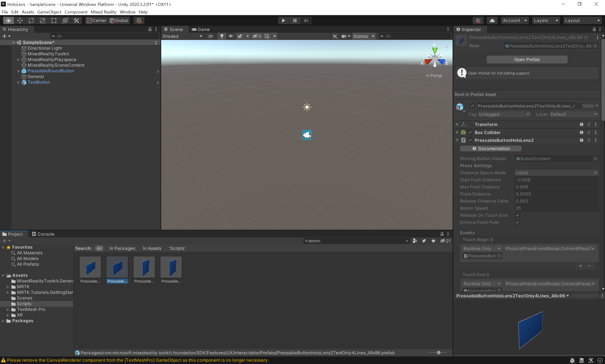The width and height of the screenshot is (605, 364).
Task: Expand MixedRealityPlayspace in Hierarchy
Action: (19, 60)
